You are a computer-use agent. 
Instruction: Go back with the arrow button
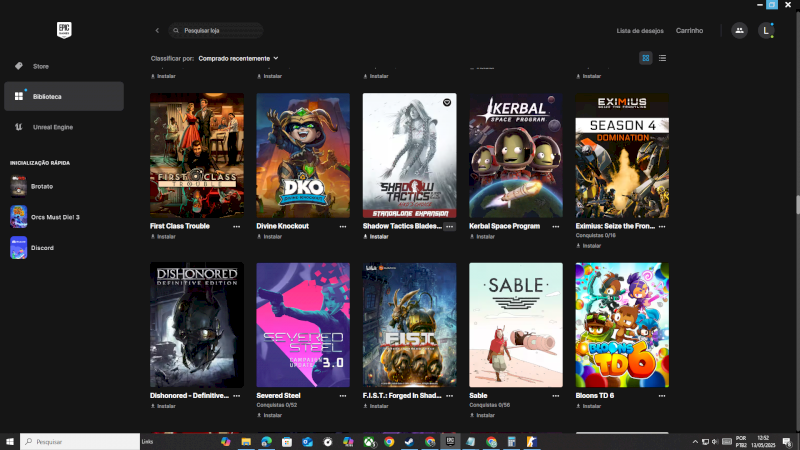click(x=157, y=31)
